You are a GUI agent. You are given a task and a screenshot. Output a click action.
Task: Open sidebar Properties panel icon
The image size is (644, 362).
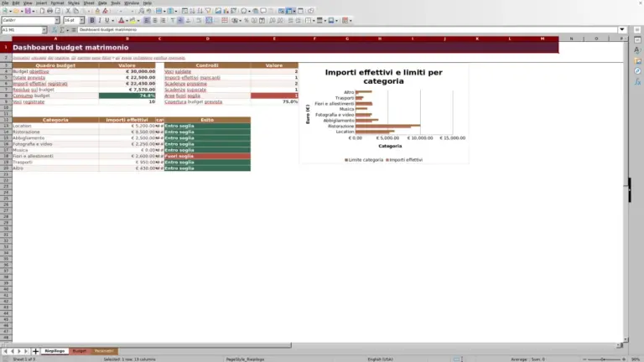coord(637,40)
